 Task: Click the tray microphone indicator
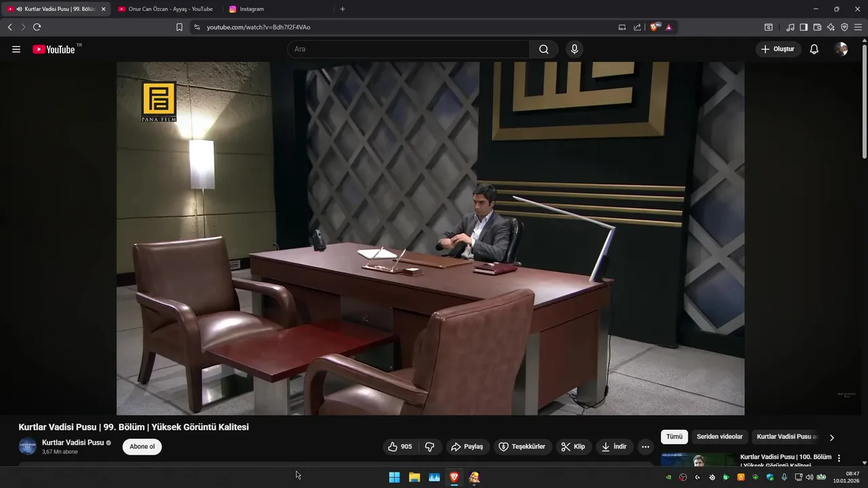tap(785, 477)
